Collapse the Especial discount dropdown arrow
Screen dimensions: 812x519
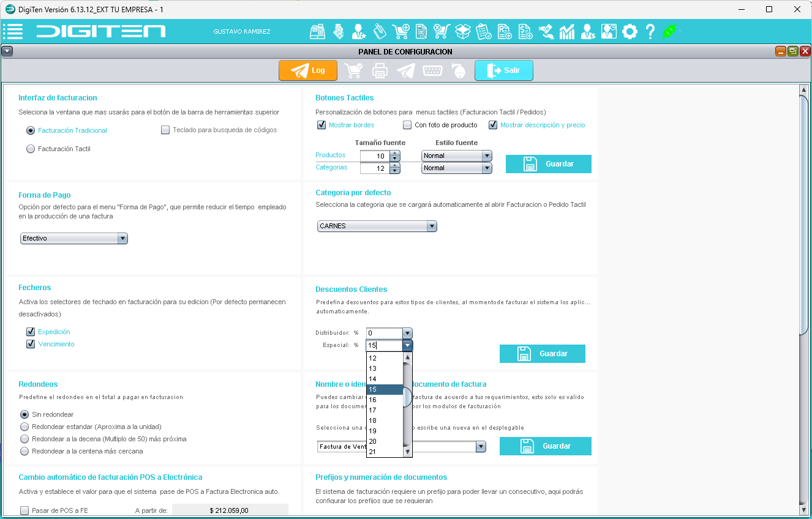tap(408, 345)
